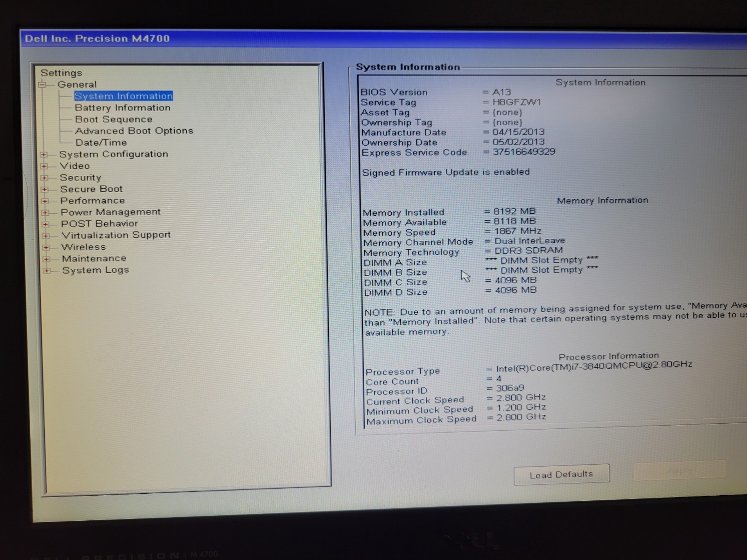This screenshot has height=560, width=747.
Task: Click the DIMM A Size label
Action: tap(395, 263)
